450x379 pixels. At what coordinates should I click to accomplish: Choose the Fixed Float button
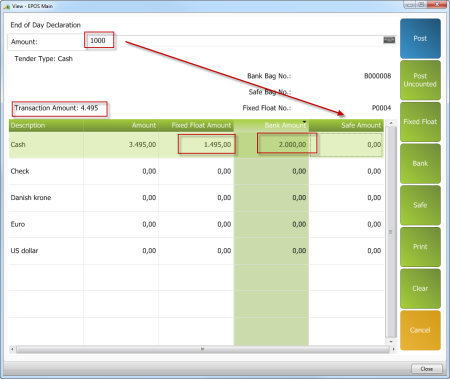click(420, 122)
